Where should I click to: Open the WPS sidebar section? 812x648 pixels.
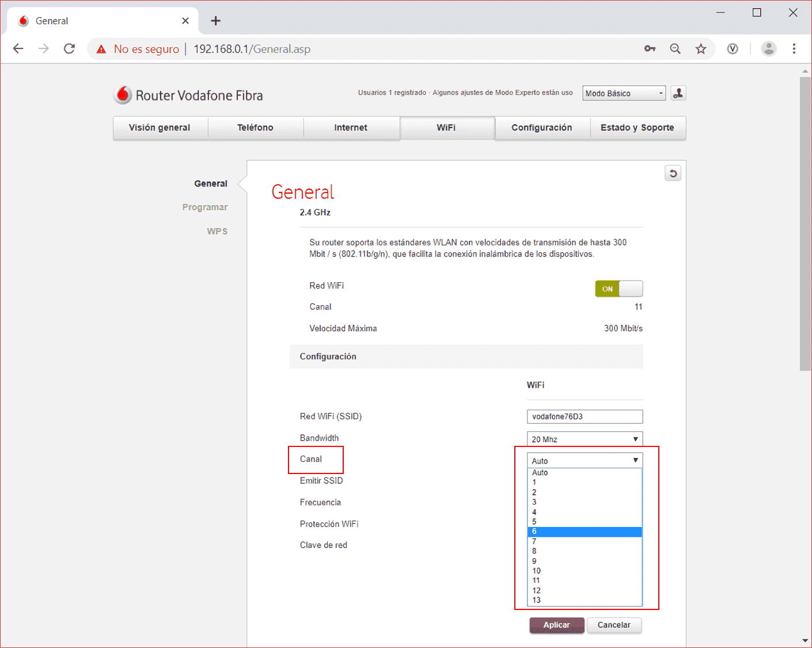pyautogui.click(x=217, y=231)
